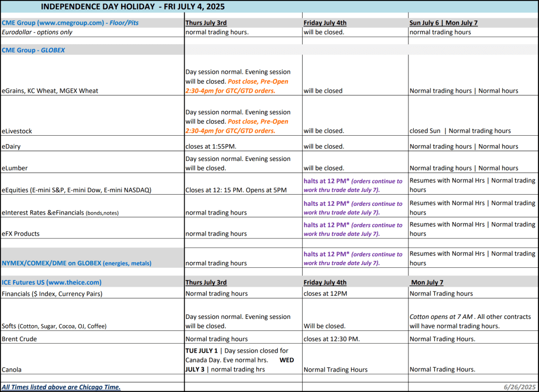This screenshot has width=539, height=392.
Task: Open the NYMEX/COMEX/DME on GLOBEX link
Action: [x=76, y=263]
